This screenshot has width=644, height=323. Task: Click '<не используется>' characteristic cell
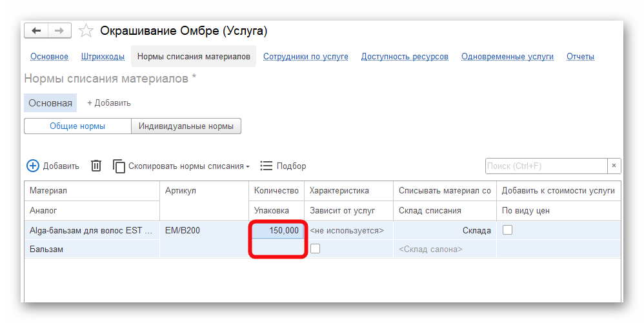[x=348, y=230]
